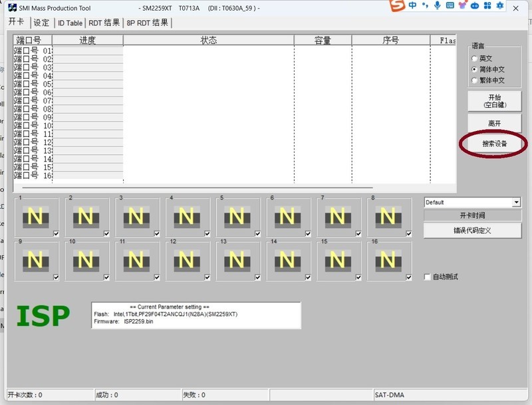Switch to the 设定 tab

point(41,23)
